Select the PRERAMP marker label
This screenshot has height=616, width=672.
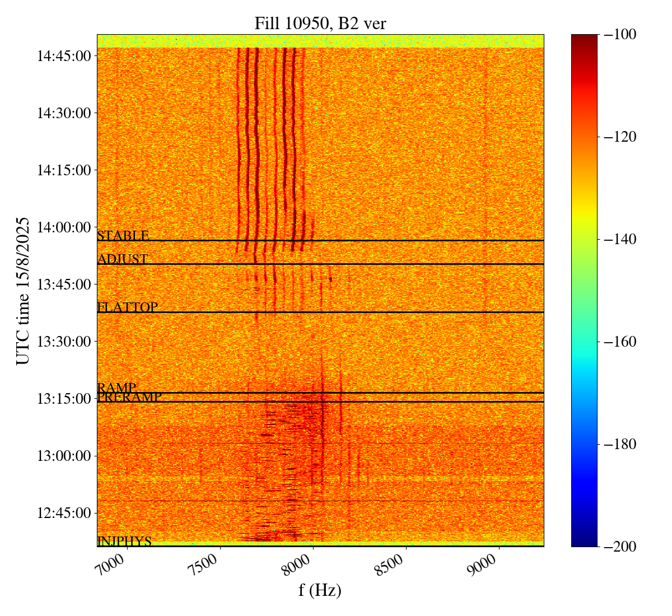pyautogui.click(x=129, y=397)
